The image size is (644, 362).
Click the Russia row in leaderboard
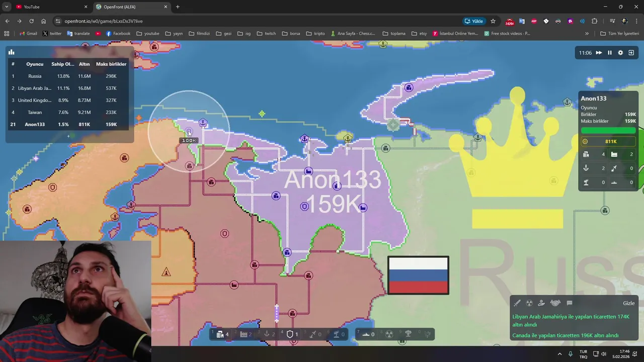pos(68,76)
